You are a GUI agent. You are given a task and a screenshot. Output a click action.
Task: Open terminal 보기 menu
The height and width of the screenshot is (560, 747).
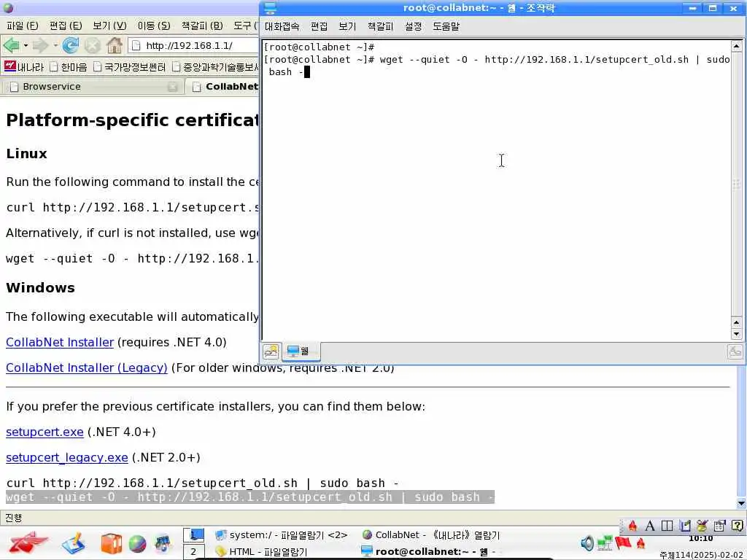347,27
